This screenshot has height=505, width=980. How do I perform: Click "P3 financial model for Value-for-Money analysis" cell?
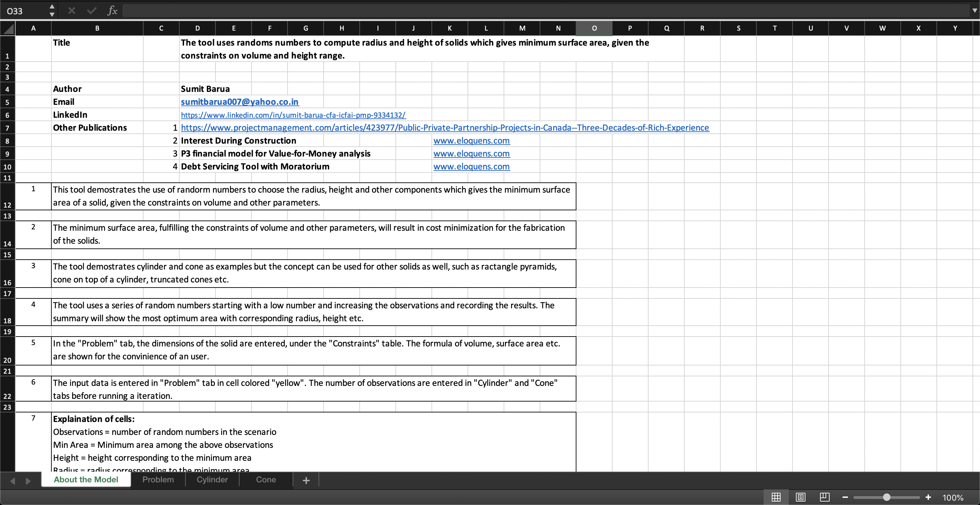275,153
